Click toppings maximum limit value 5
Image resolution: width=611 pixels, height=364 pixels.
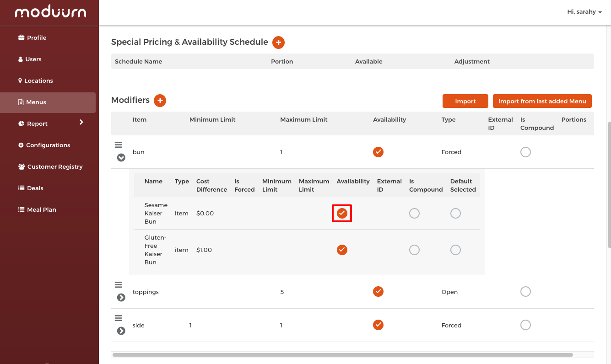click(x=282, y=292)
